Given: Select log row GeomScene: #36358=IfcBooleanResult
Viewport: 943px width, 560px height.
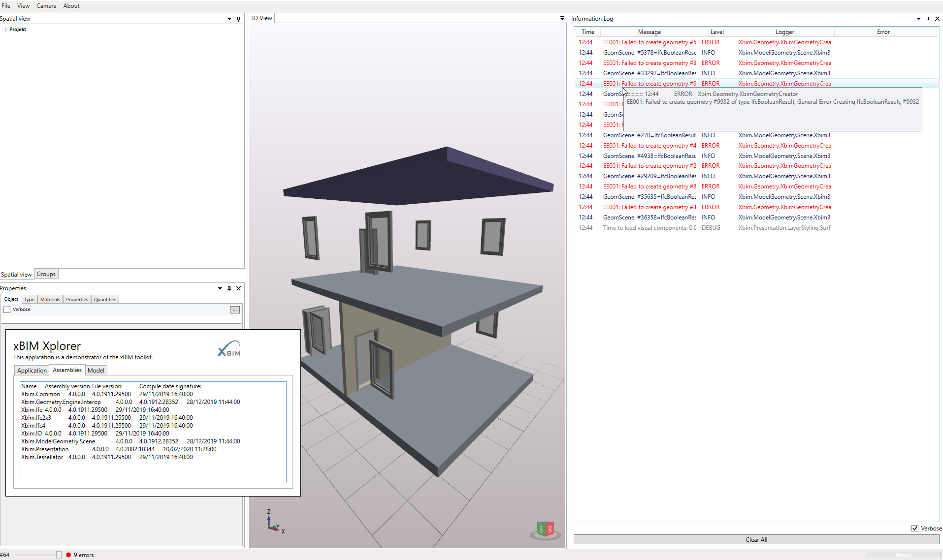Looking at the screenshot, I should pyautogui.click(x=756, y=218).
